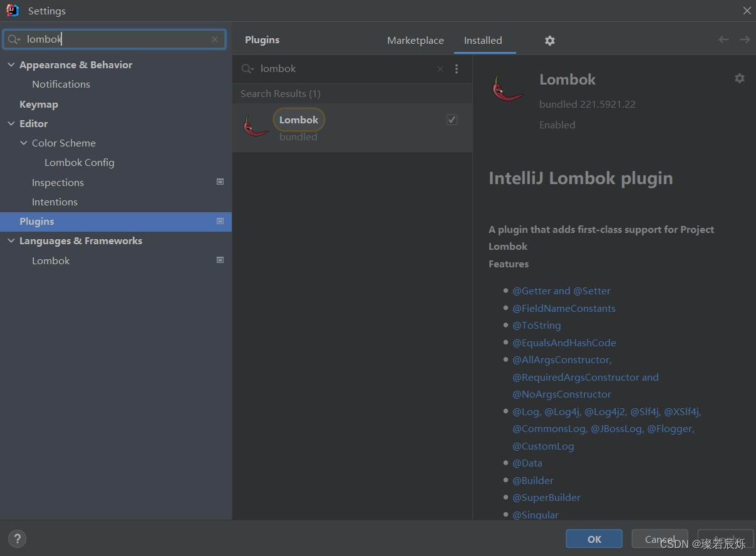Click the large Lombok chili logo in details
756x556 pixels.
pyautogui.click(x=507, y=88)
